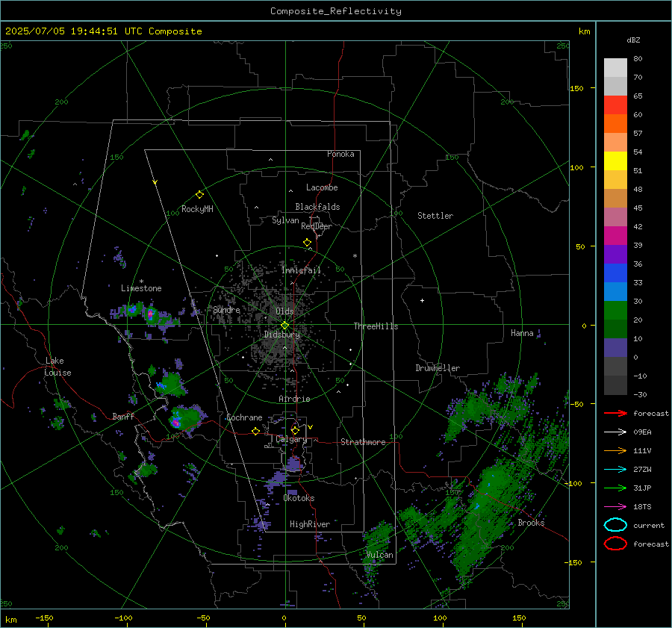The height and width of the screenshot is (628, 672).
Task: Click the white asterisk marker above Limestone
Action: 141,282
